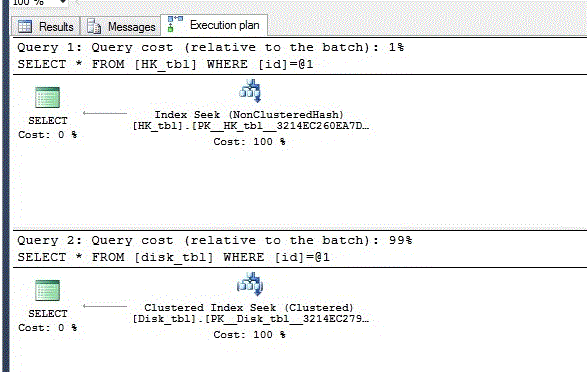
Task: Select the Clustered Index Seek operator icon
Action: pos(250,284)
